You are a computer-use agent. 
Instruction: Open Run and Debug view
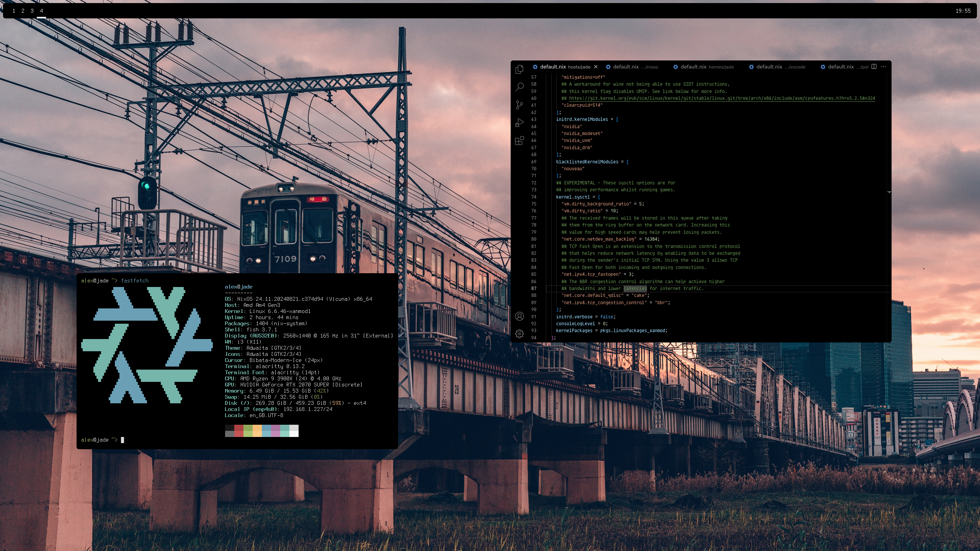[519, 123]
